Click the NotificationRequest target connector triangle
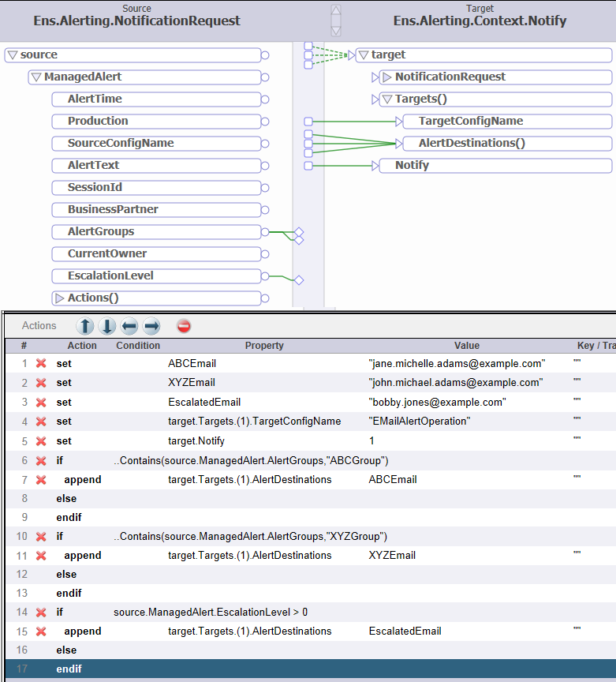This screenshot has height=682, width=616. [x=375, y=77]
